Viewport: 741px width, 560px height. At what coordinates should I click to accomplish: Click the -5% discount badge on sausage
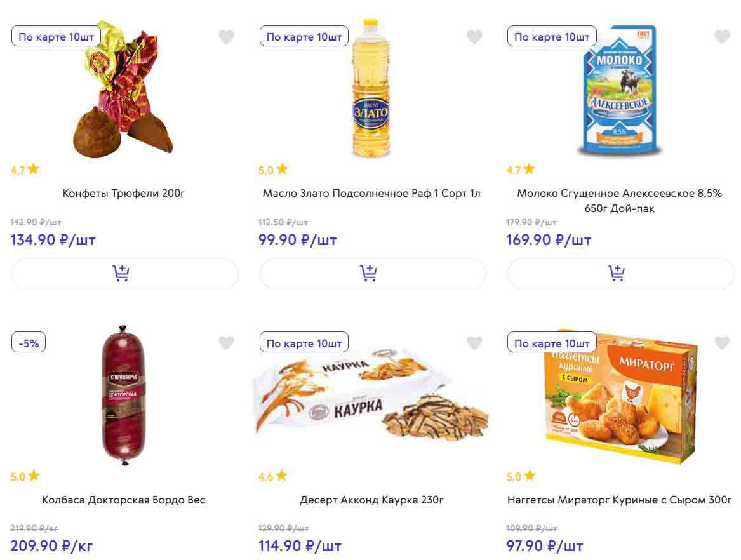[x=29, y=343]
